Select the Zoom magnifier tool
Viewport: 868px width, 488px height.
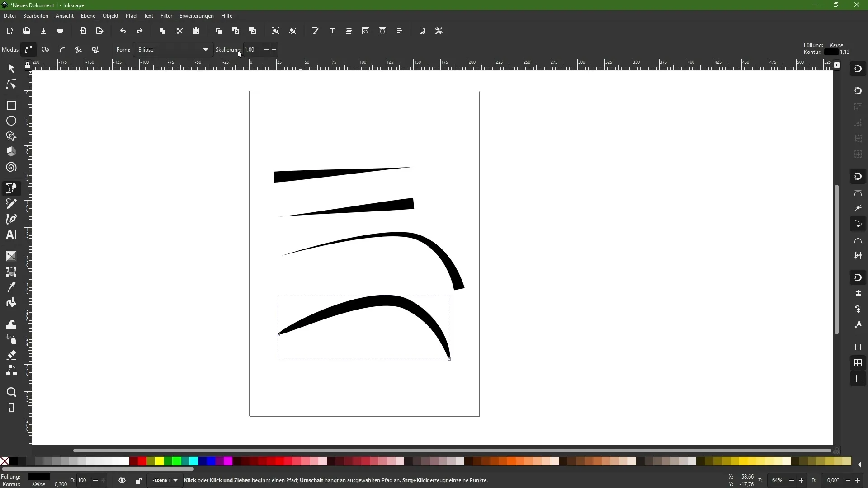point(11,392)
